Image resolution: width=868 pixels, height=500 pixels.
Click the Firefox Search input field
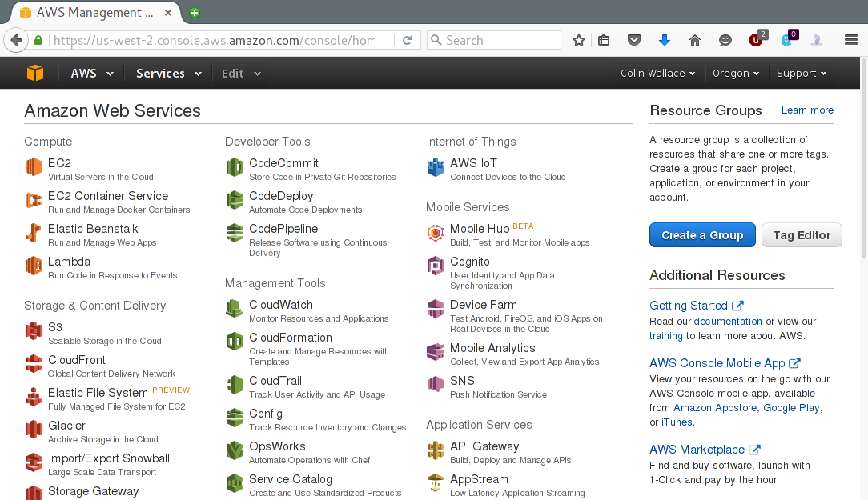pyautogui.click(x=494, y=40)
